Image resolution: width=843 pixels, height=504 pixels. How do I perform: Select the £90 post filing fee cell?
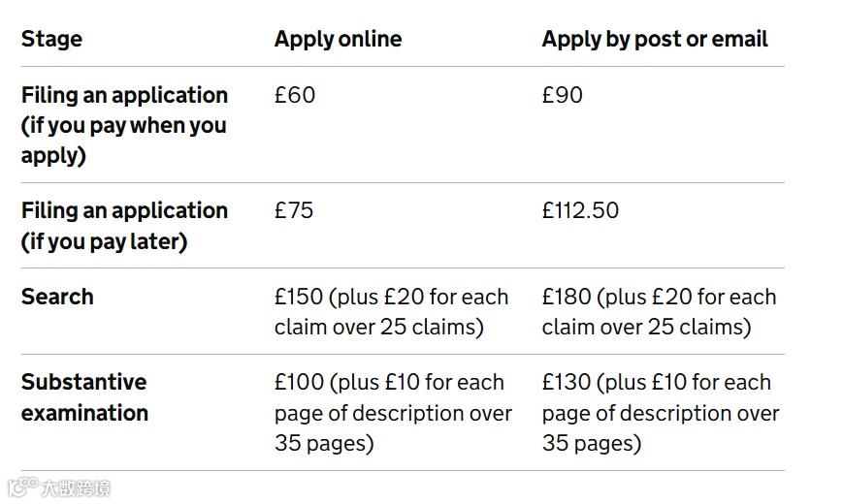click(562, 95)
